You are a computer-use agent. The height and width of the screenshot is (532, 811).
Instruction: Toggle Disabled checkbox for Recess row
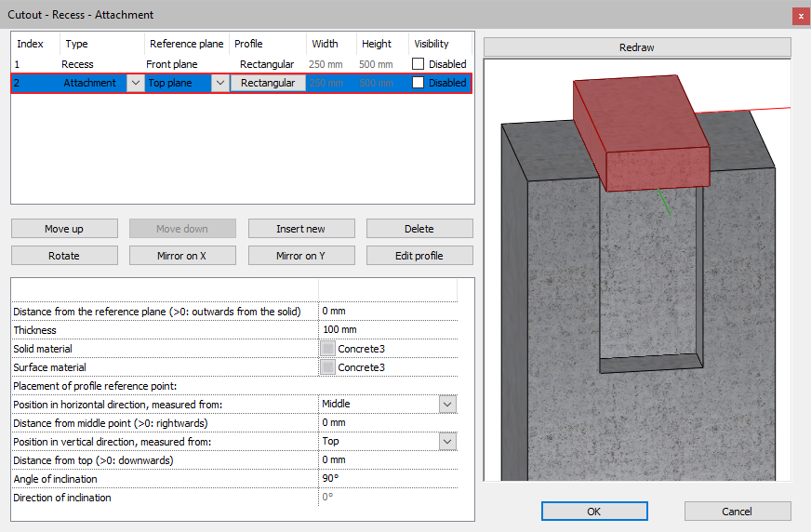[x=419, y=64]
